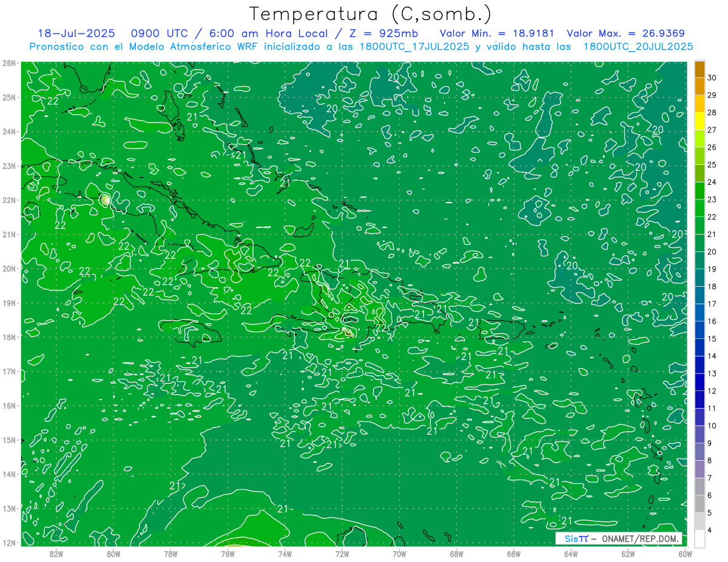The width and height of the screenshot is (728, 562).
Task: Select the Z = 925mb level text
Action: coord(383,33)
